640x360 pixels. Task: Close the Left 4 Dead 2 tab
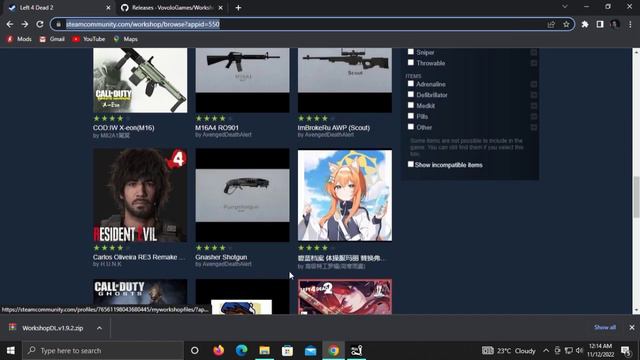[108, 8]
